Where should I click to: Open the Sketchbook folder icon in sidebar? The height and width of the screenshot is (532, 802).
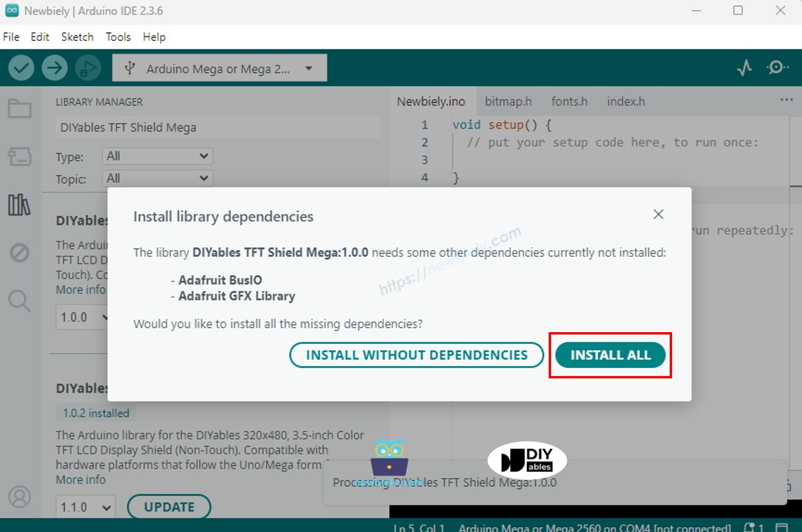tap(19, 109)
